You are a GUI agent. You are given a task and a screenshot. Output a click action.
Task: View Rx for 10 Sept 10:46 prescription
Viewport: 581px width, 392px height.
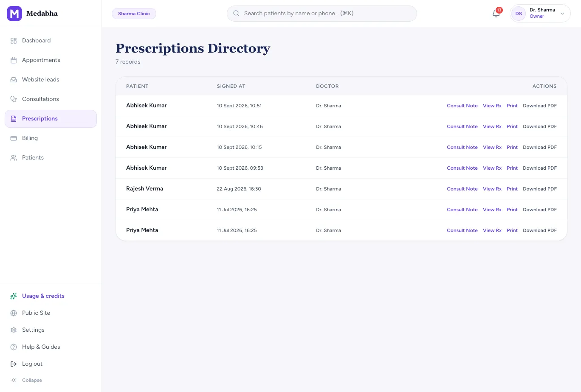coord(492,126)
